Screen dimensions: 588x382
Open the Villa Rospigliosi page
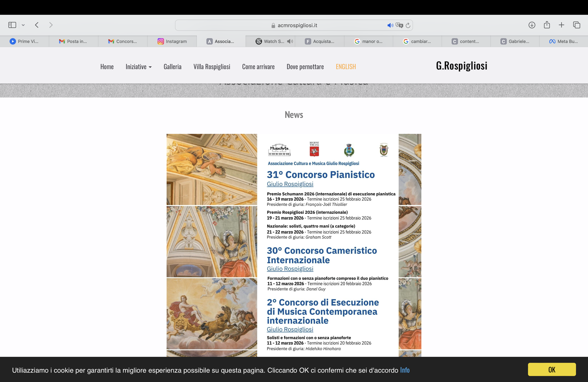point(212,67)
